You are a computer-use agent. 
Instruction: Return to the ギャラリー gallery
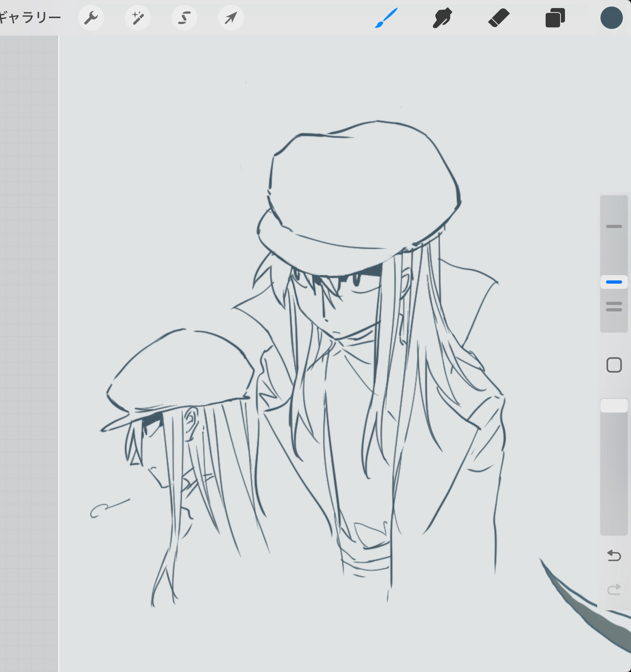(x=30, y=18)
